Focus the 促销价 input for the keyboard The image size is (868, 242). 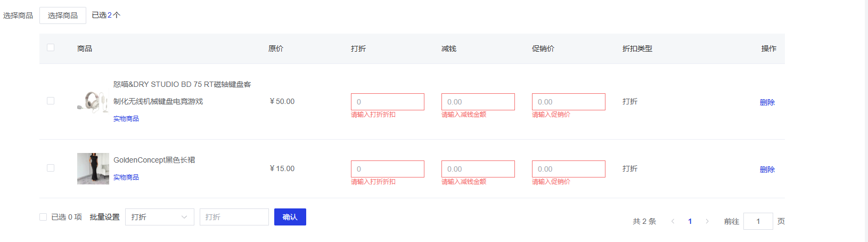568,102
